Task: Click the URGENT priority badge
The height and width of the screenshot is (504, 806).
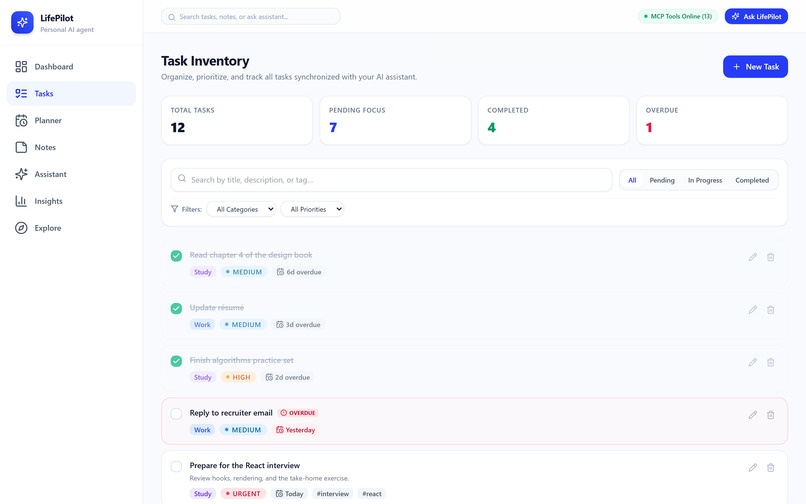Action: 243,493
